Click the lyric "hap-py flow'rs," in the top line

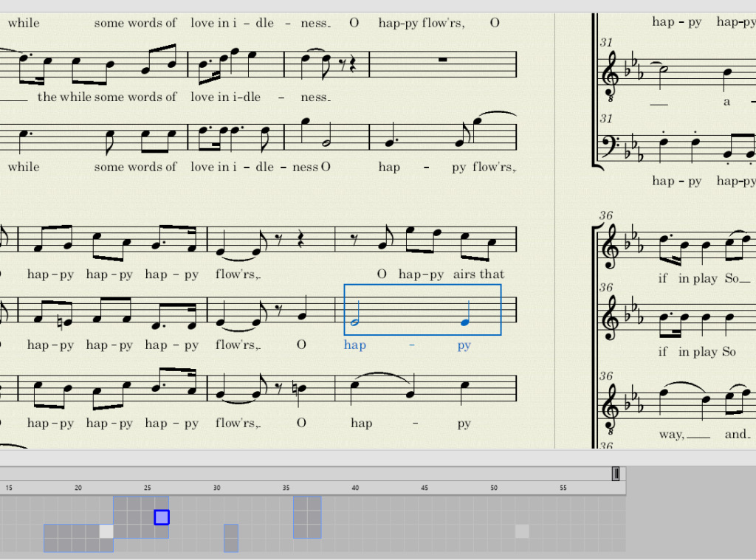point(422,23)
